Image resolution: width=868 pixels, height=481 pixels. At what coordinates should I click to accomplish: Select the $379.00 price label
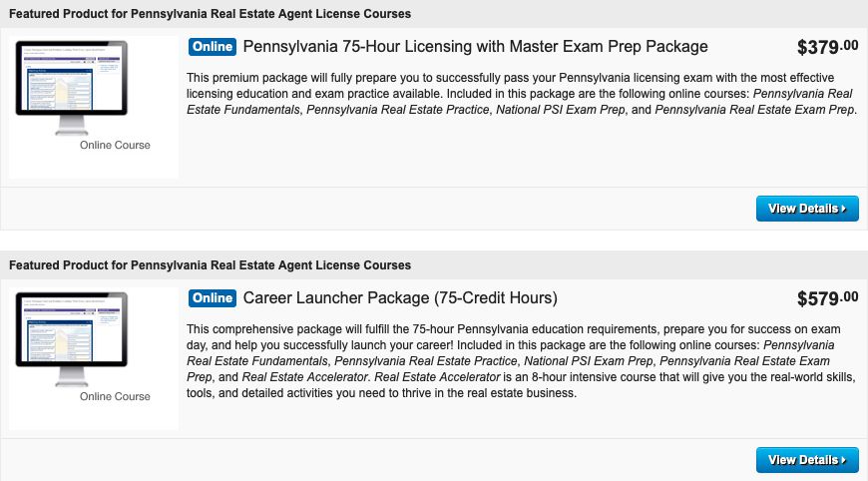pos(827,47)
